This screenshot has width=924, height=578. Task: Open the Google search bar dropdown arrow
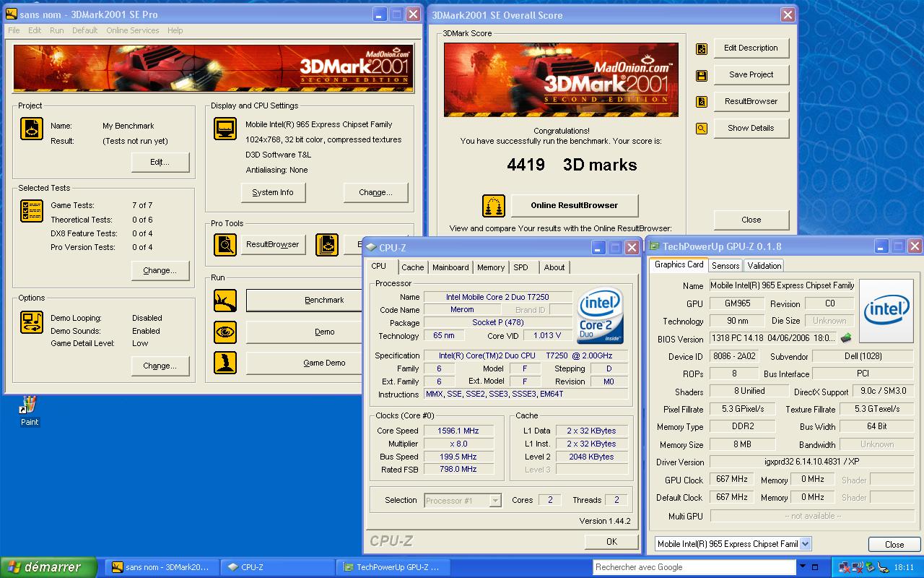(803, 567)
